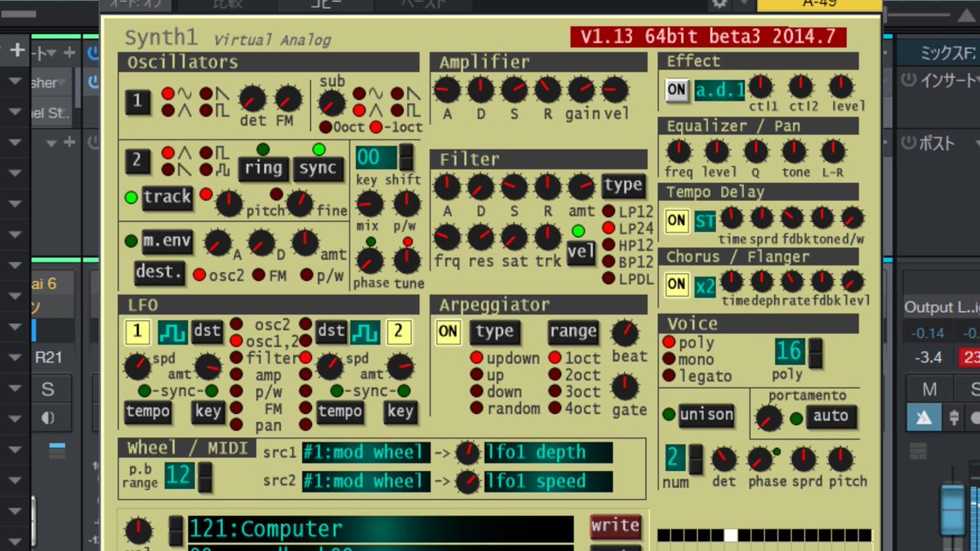Toggle oscillator 2 track button
The width and height of the screenshot is (980, 551).
(167, 197)
